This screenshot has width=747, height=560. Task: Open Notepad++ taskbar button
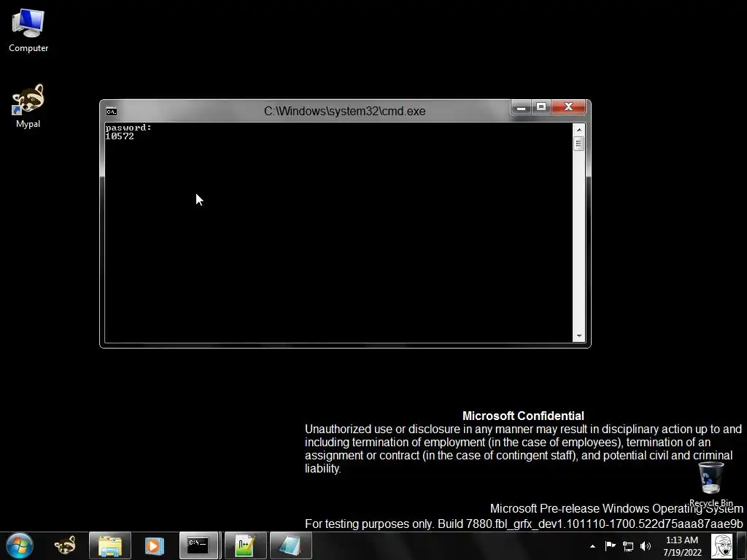click(245, 545)
